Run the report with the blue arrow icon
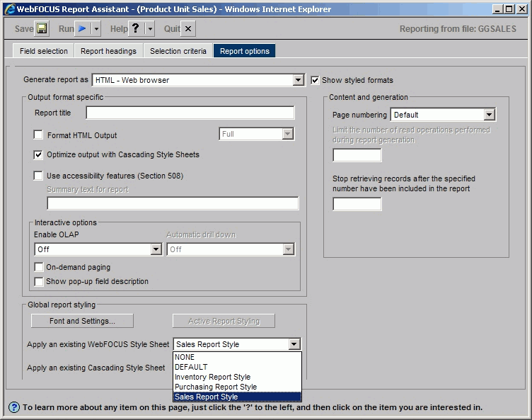The height and width of the screenshot is (420, 532). pyautogui.click(x=82, y=28)
